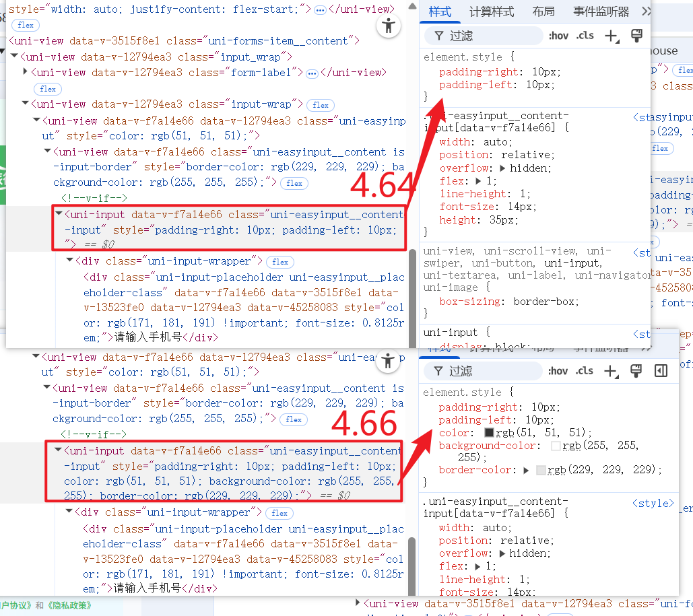Toggle .cls class editor in lower styles panel
This screenshot has height=616, width=693.
click(585, 371)
